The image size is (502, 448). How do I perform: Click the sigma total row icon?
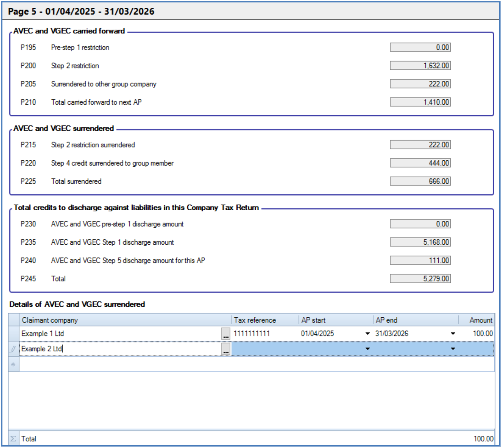(13, 439)
